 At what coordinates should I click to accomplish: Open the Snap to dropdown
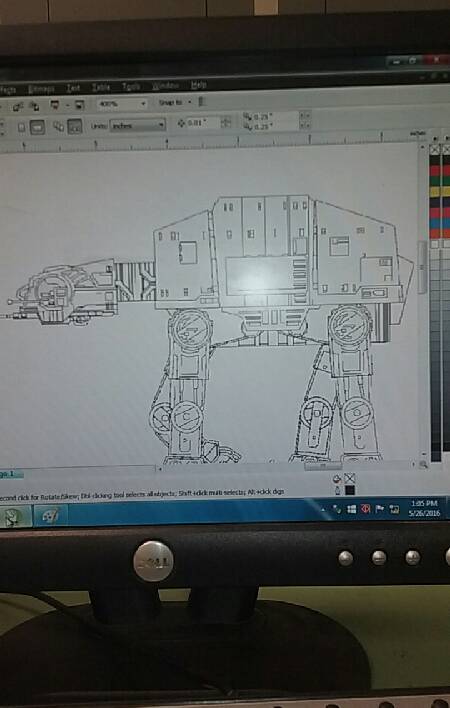tap(175, 102)
